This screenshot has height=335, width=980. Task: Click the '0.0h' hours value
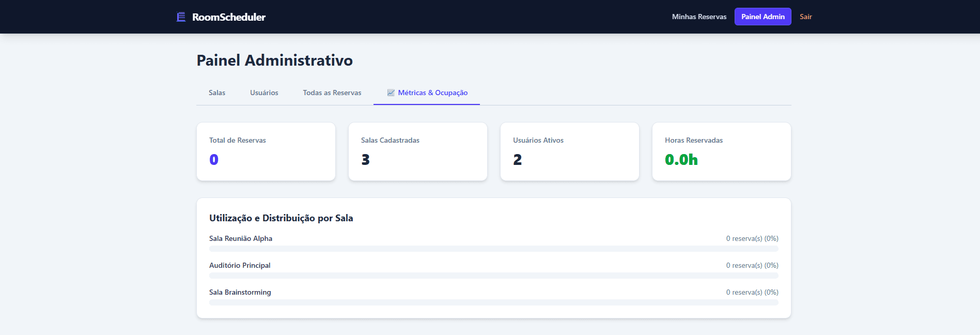click(x=681, y=160)
